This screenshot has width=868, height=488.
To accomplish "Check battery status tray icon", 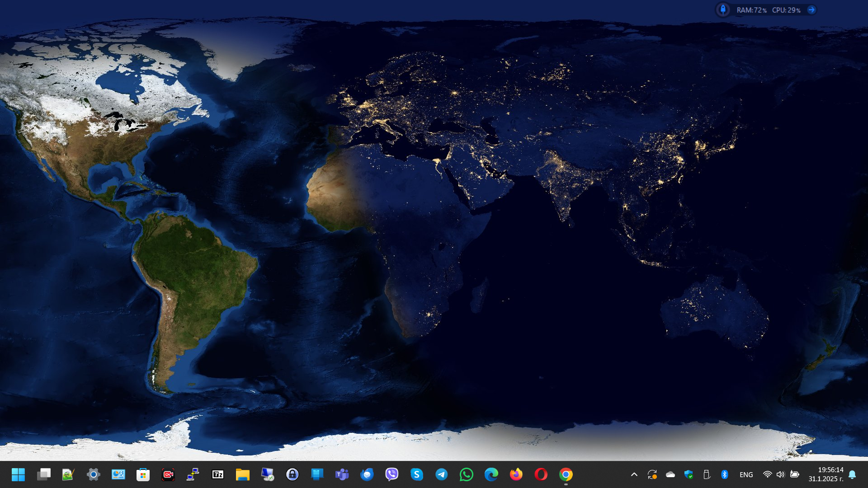I will point(795,474).
